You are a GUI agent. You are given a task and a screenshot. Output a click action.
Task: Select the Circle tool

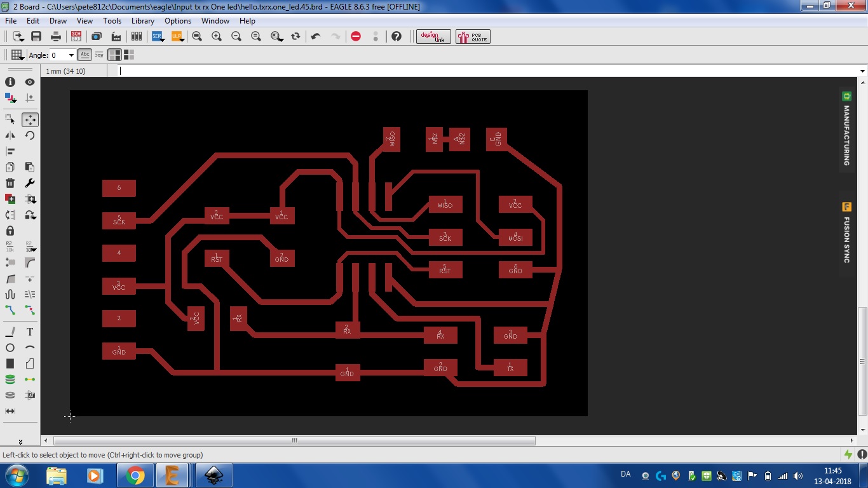point(10,348)
